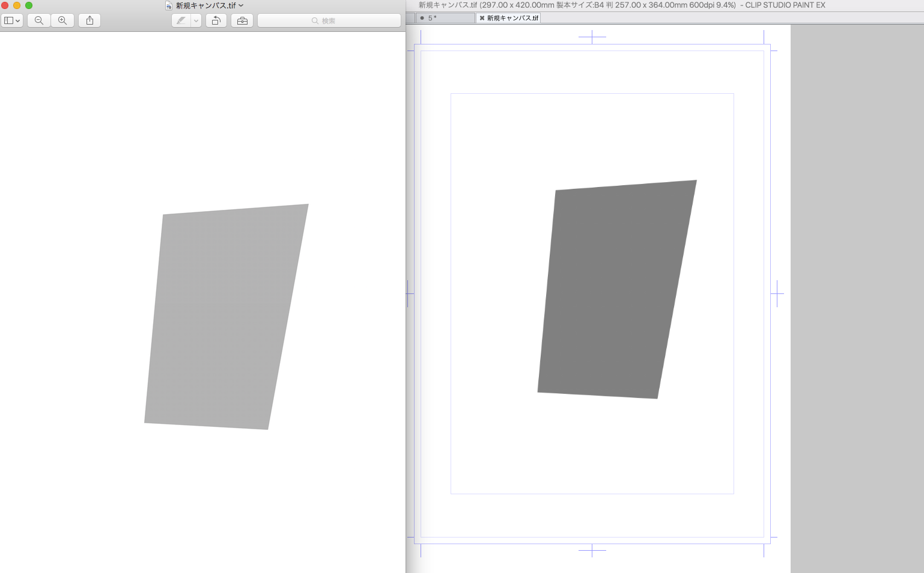Click the document proxy icon in Preview title
The image size is (924, 573).
click(169, 5)
